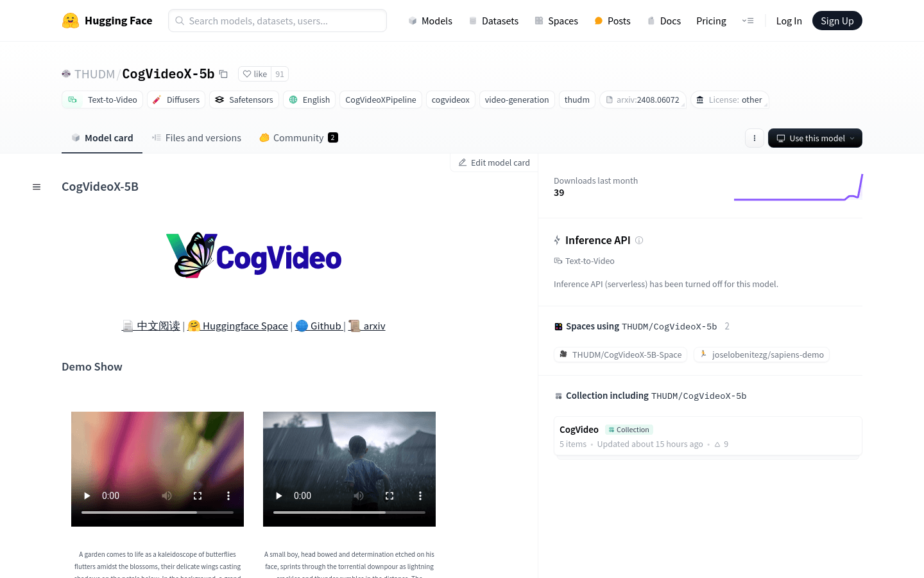The height and width of the screenshot is (578, 924).
Task: Open the overflow menu next to Use this model
Action: (x=755, y=138)
